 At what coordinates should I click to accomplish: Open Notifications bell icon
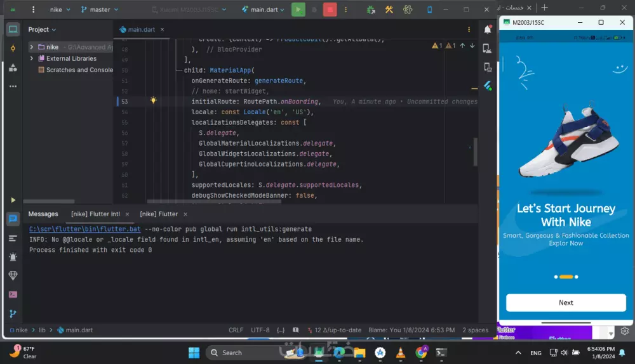point(488,29)
